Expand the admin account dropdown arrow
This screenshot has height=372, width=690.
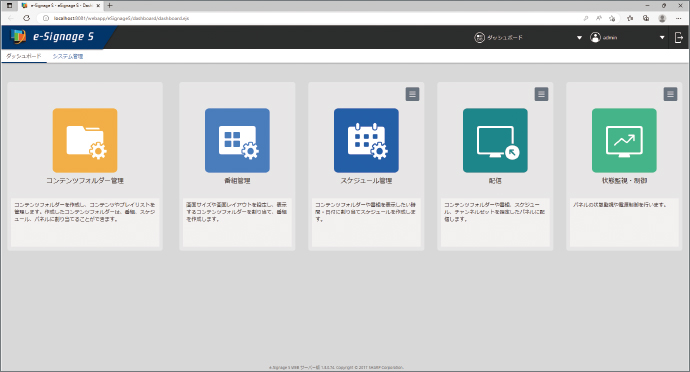662,38
